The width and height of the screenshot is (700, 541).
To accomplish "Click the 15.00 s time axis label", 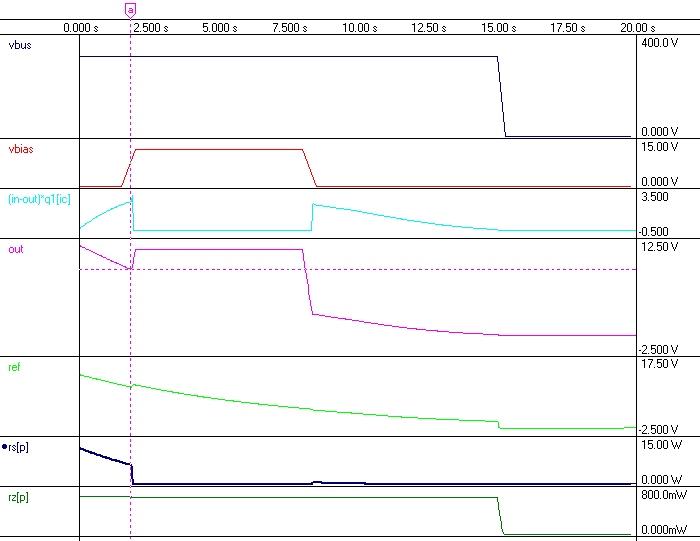I will coord(499,28).
